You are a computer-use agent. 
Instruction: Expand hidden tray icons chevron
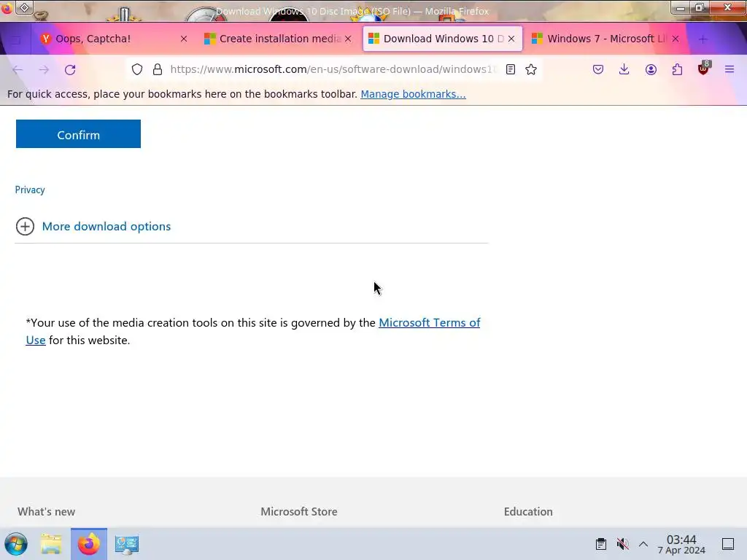[643, 544]
